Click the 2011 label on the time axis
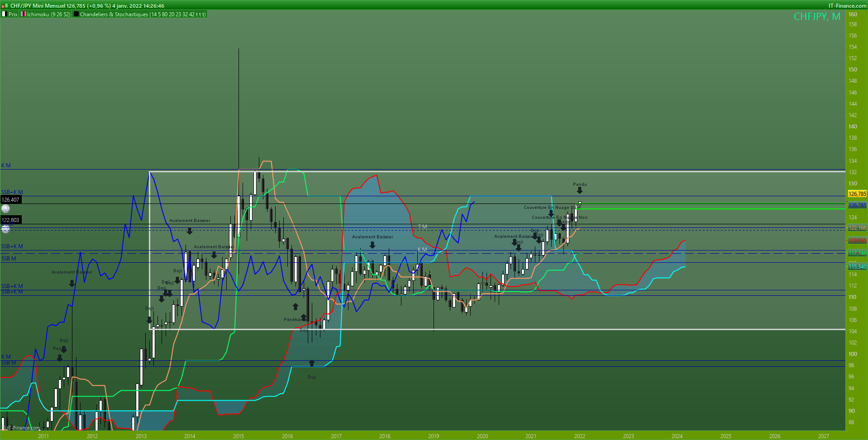This screenshot has width=868, height=440. coord(43,436)
